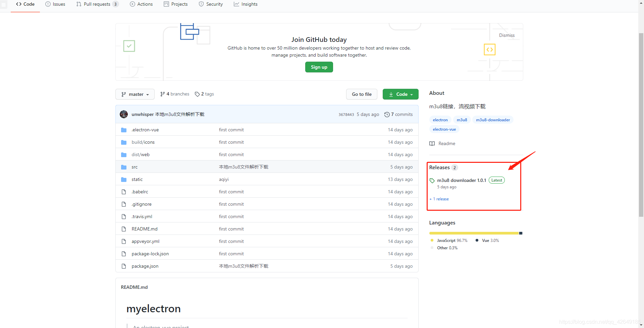Select the electron topic tag
Screen dimensions: 644x328
coord(440,120)
